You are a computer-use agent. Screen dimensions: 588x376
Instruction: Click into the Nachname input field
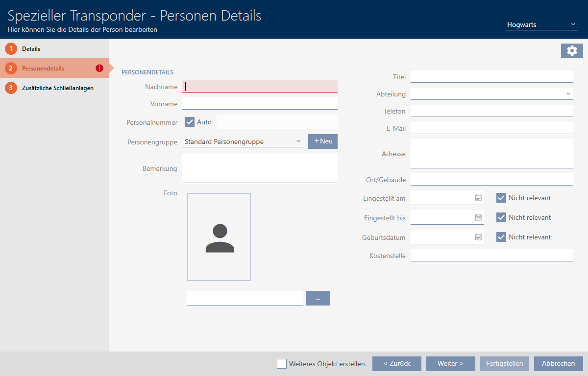260,87
